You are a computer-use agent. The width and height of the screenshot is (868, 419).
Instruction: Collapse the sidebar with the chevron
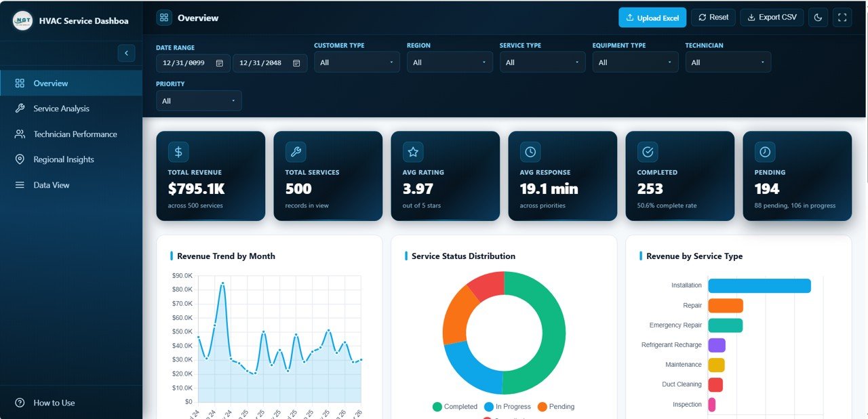coord(126,53)
